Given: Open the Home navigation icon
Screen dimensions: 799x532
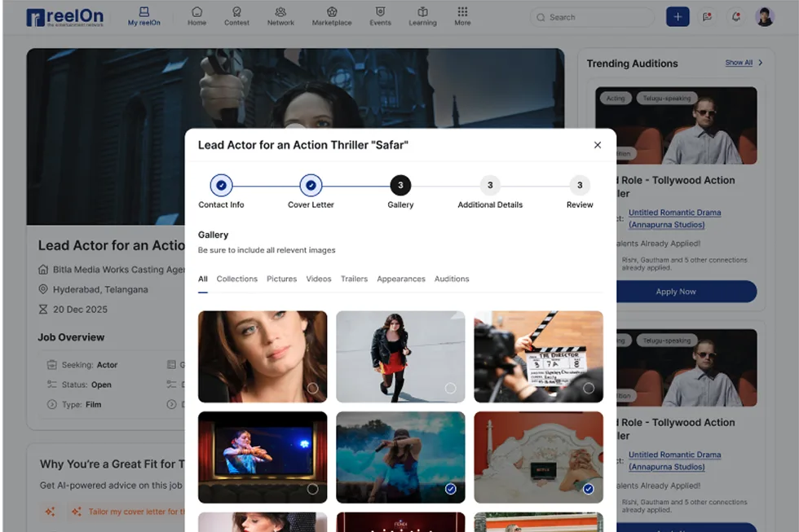Looking at the screenshot, I should click(196, 12).
